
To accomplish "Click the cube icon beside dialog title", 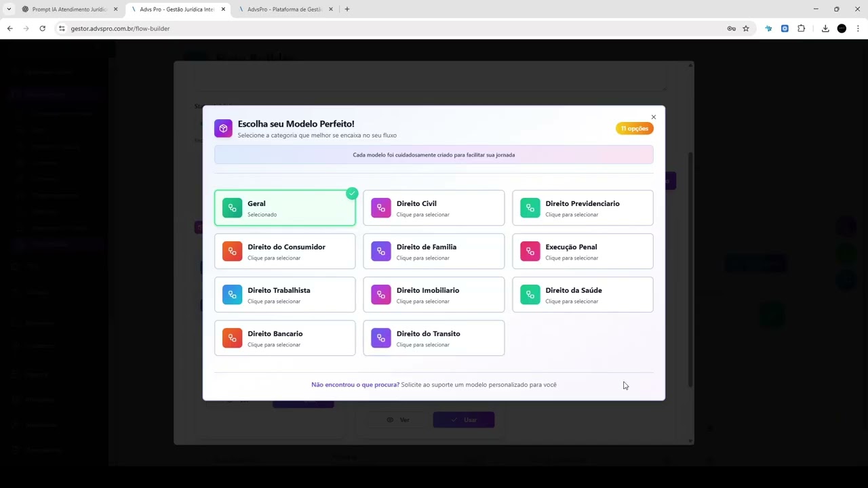I will [x=223, y=128].
